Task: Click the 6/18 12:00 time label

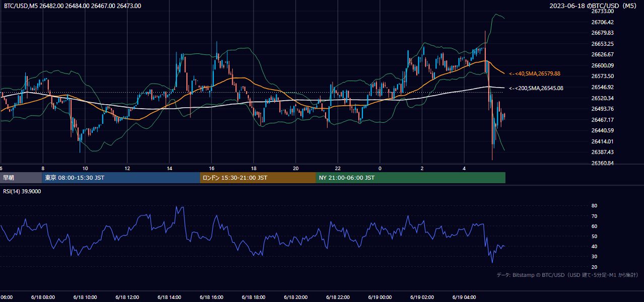Action: click(x=127, y=297)
